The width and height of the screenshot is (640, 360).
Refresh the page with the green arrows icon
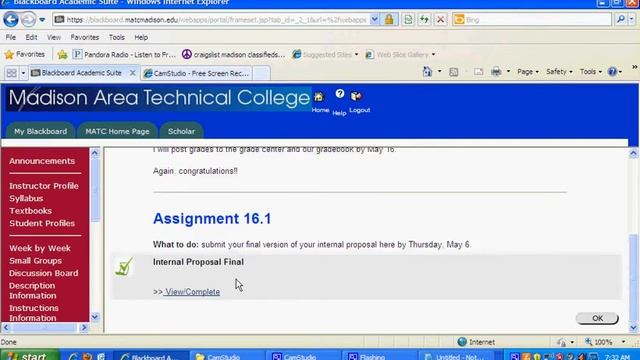(424, 20)
